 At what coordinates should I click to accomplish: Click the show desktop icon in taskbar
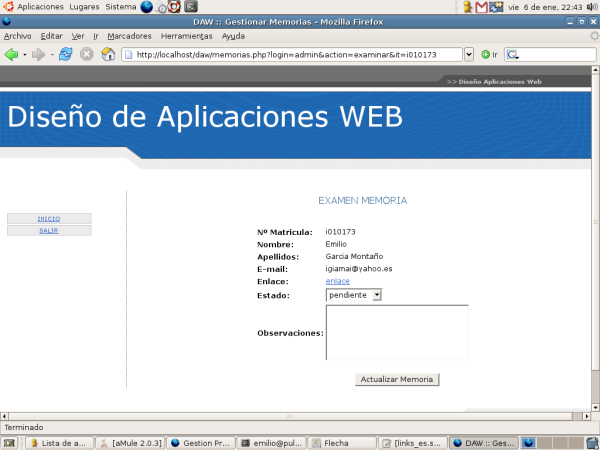pos(9,442)
